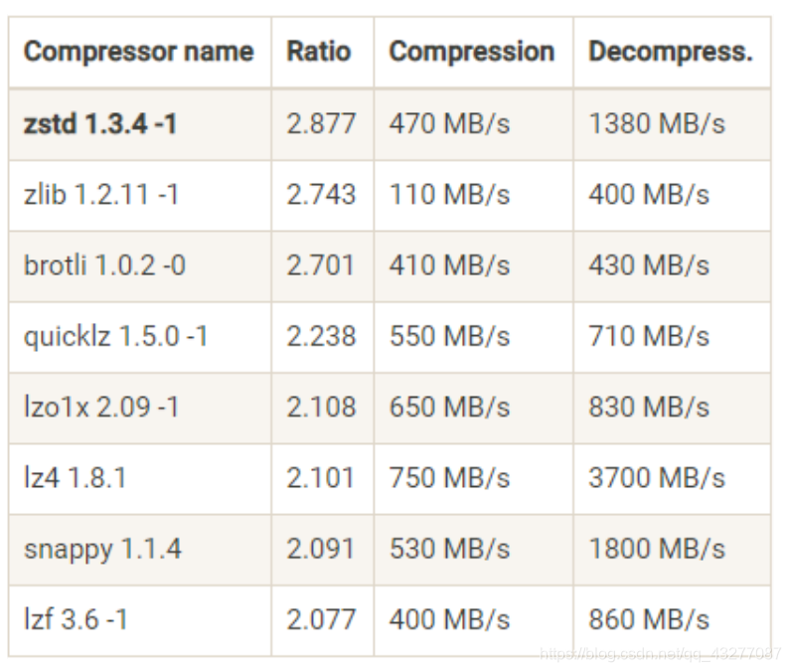
Task: Click the Decompress. column header
Action: coord(672,52)
